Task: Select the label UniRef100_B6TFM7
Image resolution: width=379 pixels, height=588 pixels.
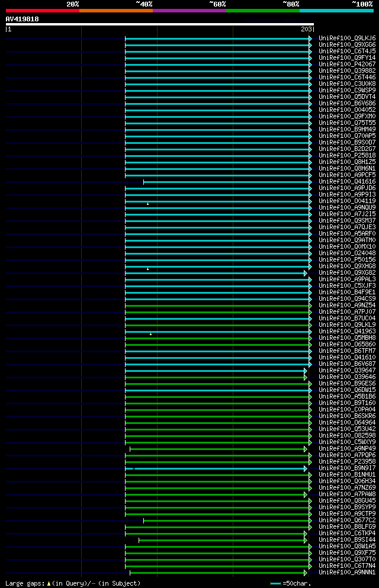Action: pyautogui.click(x=347, y=351)
